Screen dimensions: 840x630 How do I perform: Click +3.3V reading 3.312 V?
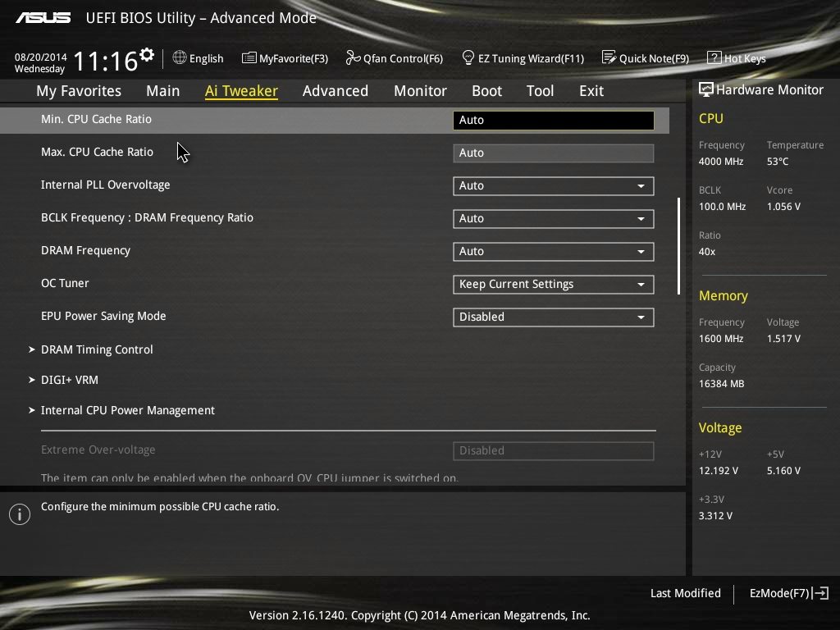715,516
